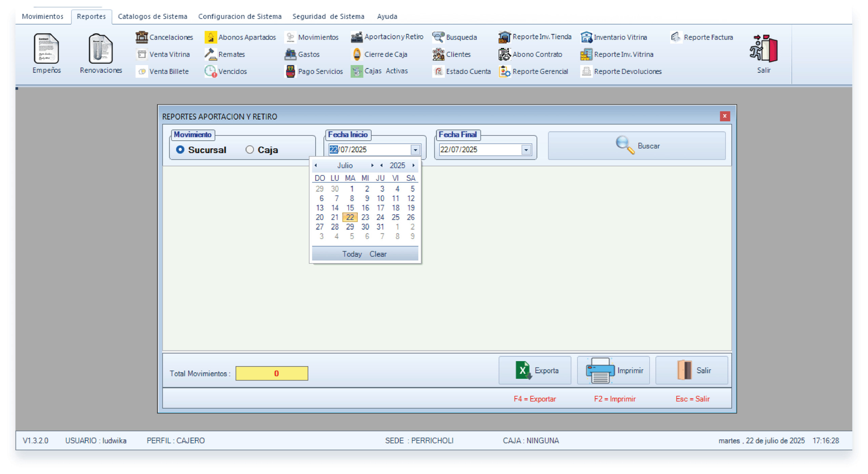
Task: Click the Cierre de Caja icon
Action: tap(357, 54)
